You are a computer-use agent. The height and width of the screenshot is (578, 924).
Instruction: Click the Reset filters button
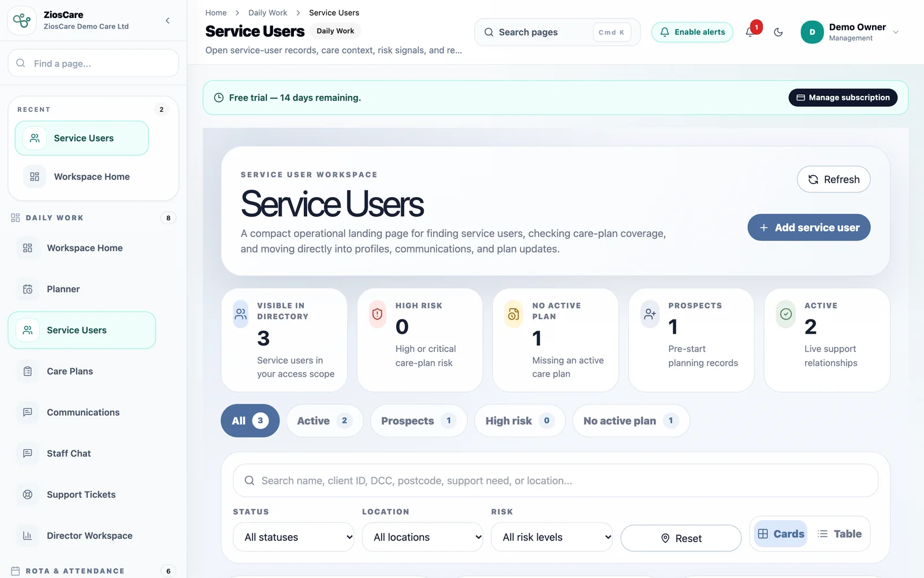[x=681, y=538]
